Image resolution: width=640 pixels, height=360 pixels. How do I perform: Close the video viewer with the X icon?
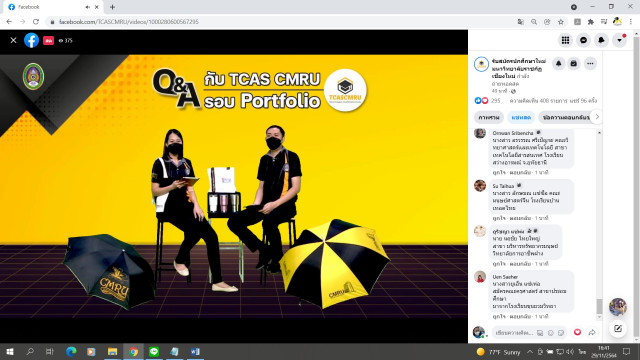coord(13,40)
